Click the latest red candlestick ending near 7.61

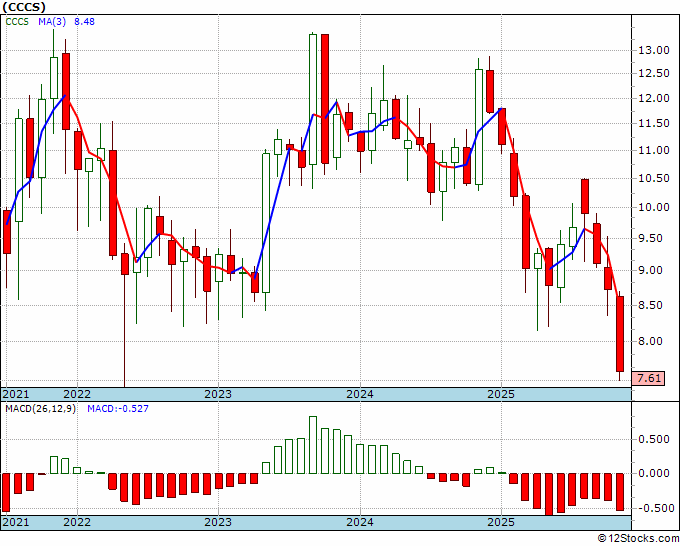620,334
